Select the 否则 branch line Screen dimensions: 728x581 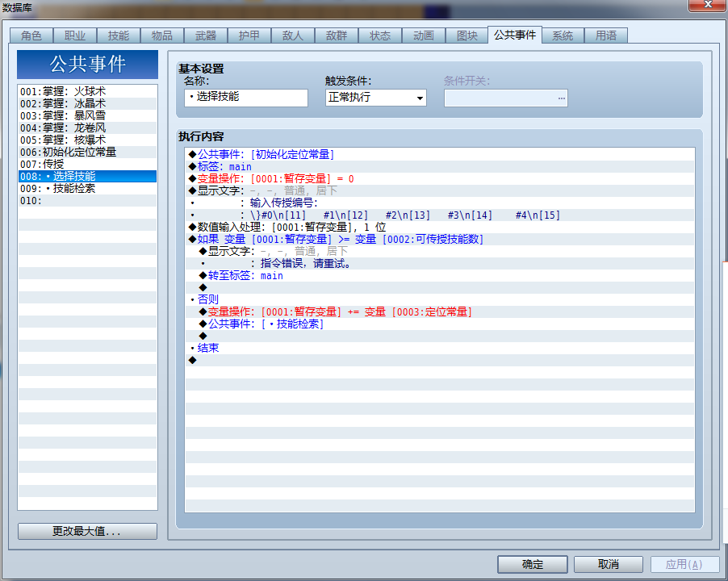click(x=440, y=300)
